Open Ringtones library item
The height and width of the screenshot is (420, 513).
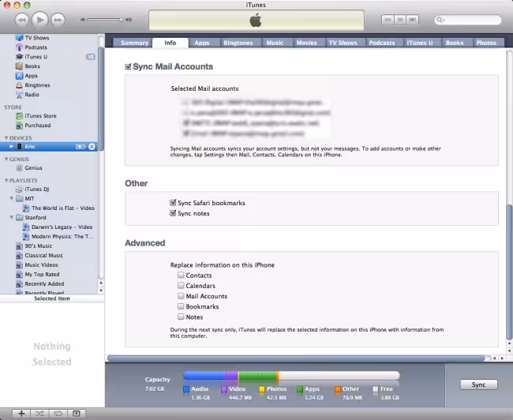[37, 85]
